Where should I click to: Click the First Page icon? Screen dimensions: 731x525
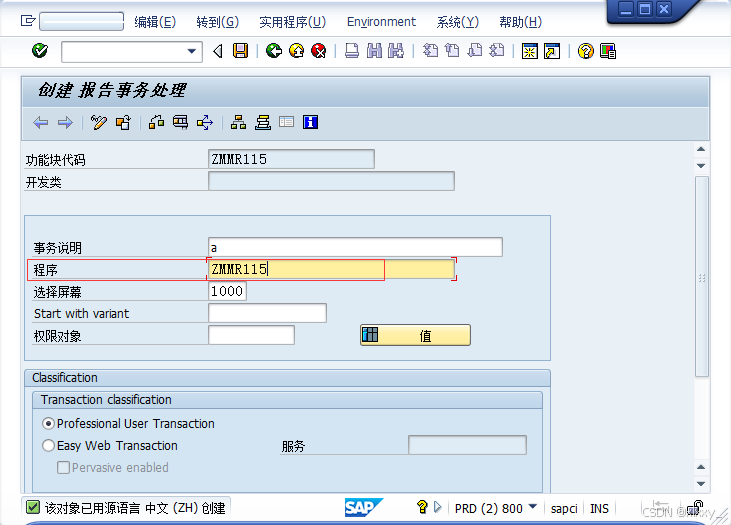click(430, 50)
